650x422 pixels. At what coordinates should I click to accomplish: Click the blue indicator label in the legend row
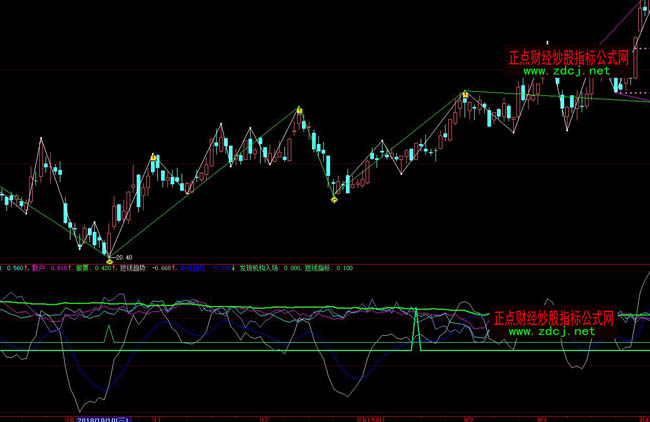192,268
